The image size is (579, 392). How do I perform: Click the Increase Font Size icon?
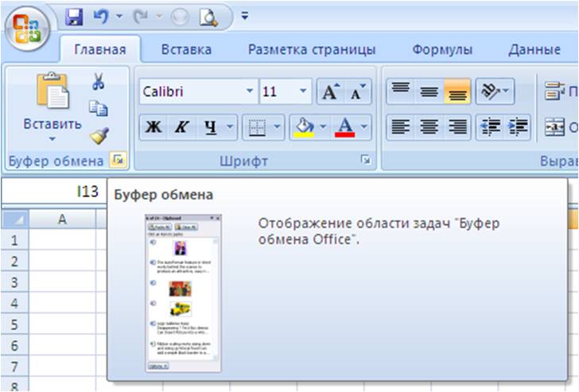[x=329, y=92]
